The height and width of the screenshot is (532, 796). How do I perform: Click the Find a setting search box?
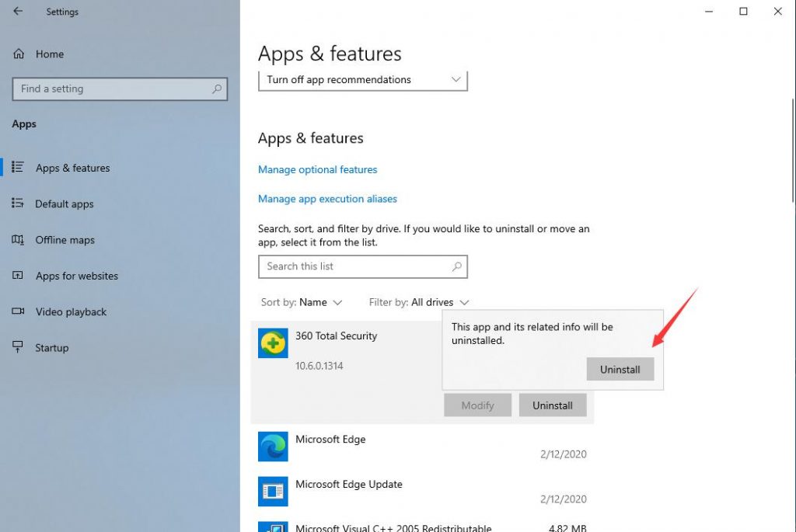pos(113,89)
